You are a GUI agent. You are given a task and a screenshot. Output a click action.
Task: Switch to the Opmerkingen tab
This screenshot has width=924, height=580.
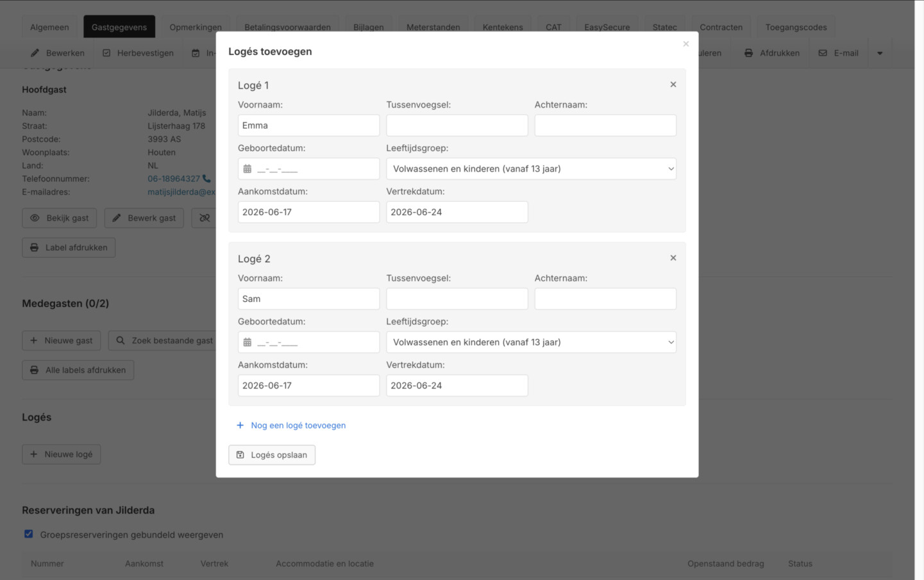coord(196,27)
